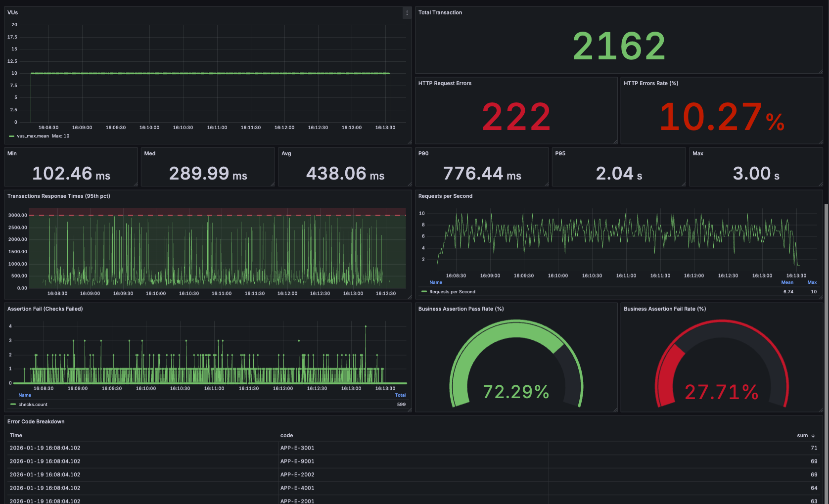Click the checks.count total 599

click(401, 405)
